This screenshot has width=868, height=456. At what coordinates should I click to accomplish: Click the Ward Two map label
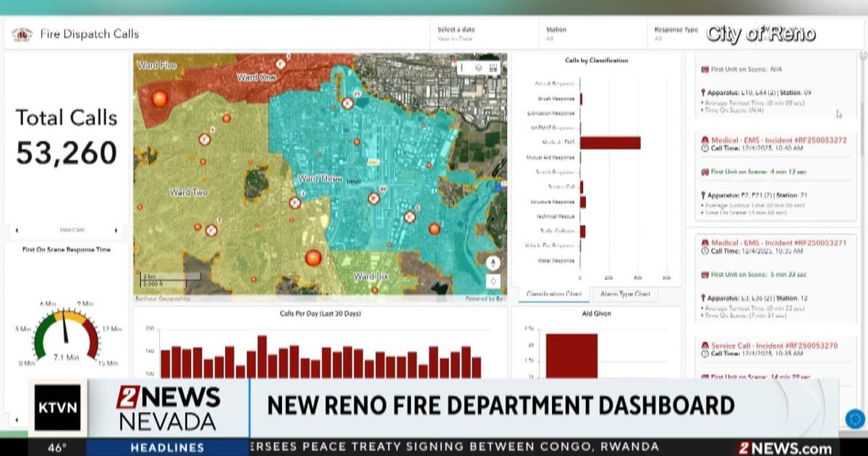[188, 193]
